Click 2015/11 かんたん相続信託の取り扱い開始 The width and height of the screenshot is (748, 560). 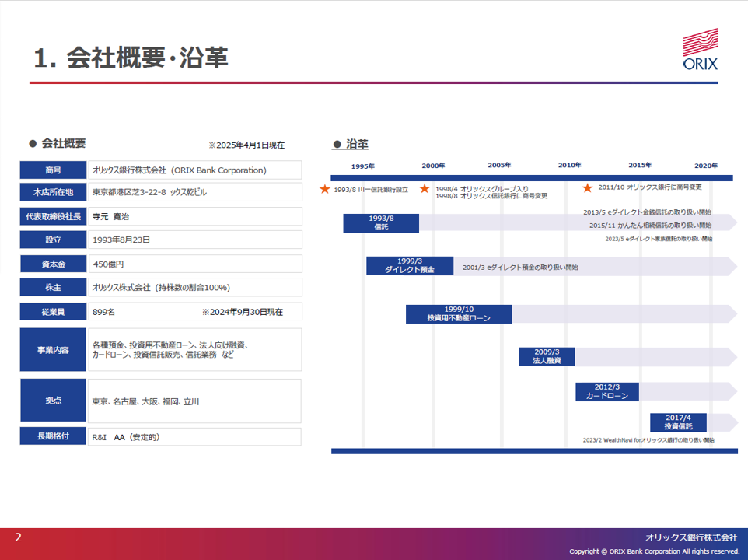650,226
